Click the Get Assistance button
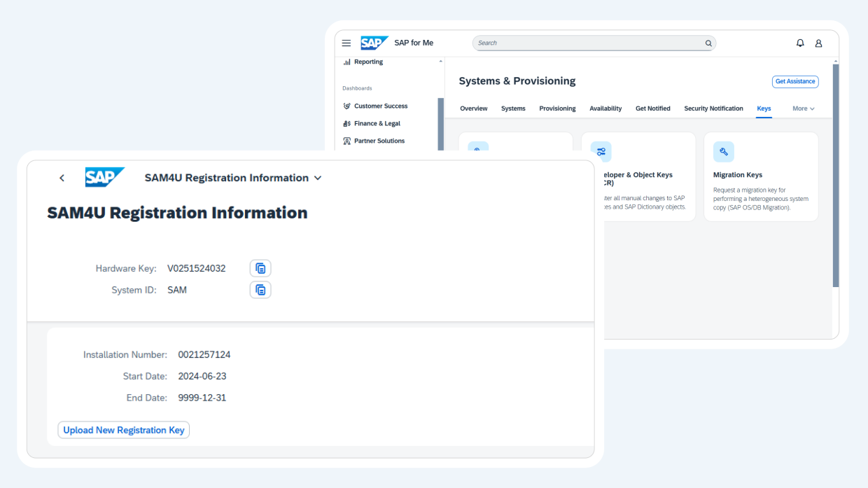Image resolution: width=868 pixels, height=488 pixels. pos(795,81)
